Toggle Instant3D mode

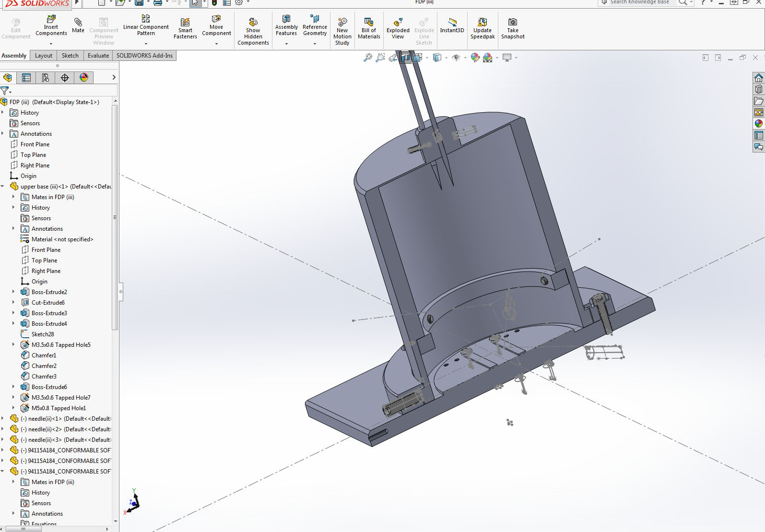point(452,25)
